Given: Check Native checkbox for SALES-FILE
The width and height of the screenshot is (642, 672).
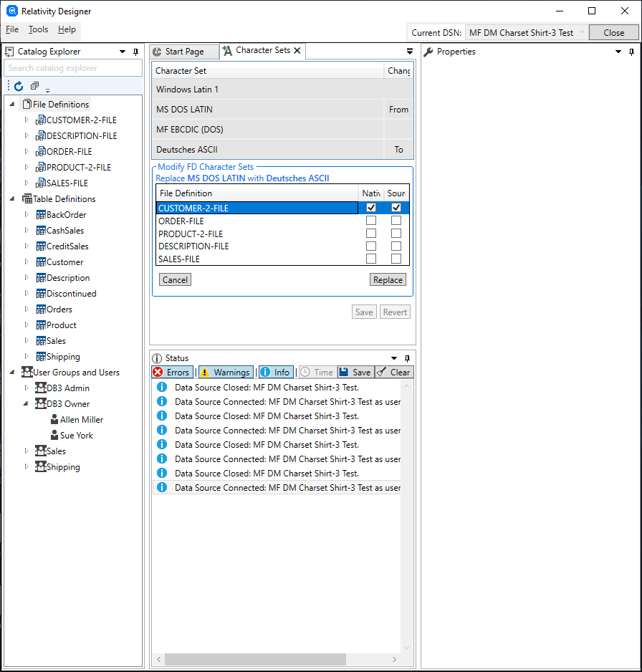Looking at the screenshot, I should click(x=371, y=259).
